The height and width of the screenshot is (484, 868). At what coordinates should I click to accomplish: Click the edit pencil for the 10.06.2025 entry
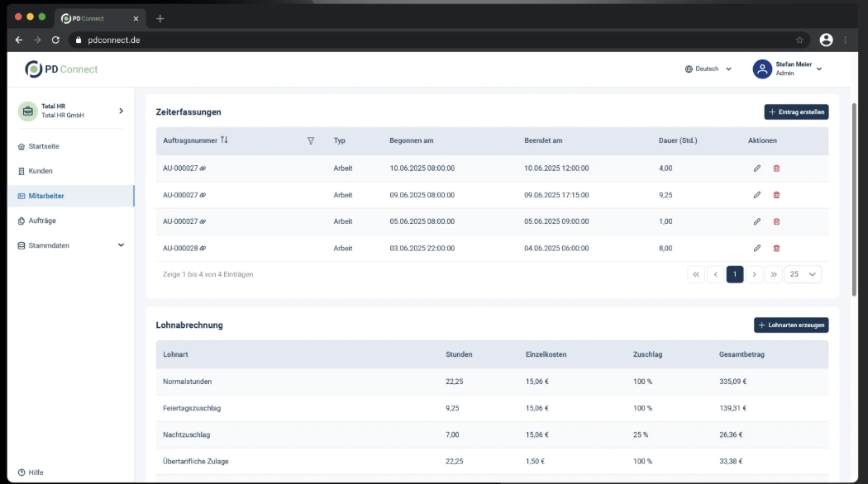pyautogui.click(x=756, y=168)
